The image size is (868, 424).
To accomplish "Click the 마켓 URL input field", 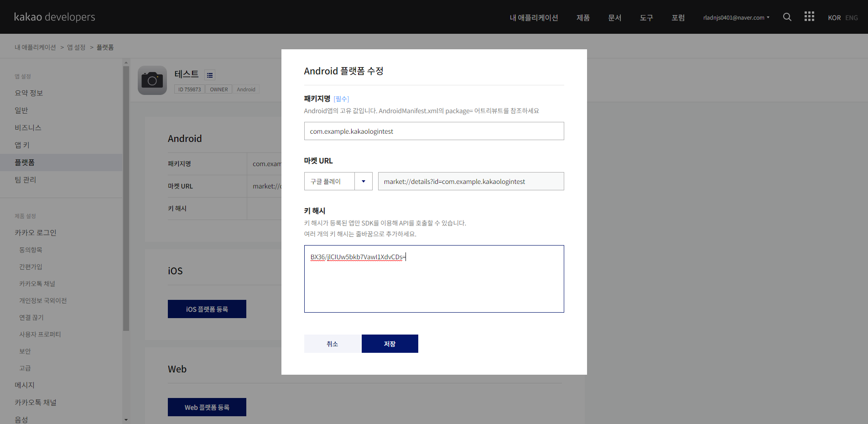I will pyautogui.click(x=471, y=181).
